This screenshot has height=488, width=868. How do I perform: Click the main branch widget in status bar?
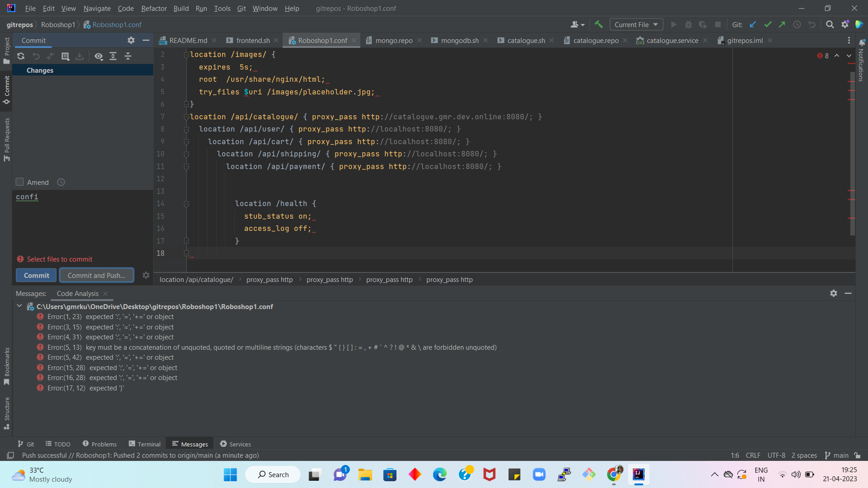pos(837,455)
